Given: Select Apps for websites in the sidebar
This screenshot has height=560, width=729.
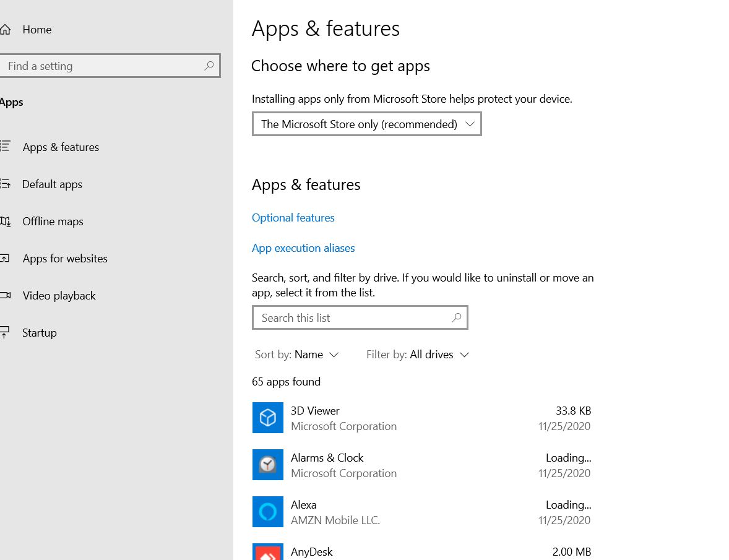Looking at the screenshot, I should [65, 259].
